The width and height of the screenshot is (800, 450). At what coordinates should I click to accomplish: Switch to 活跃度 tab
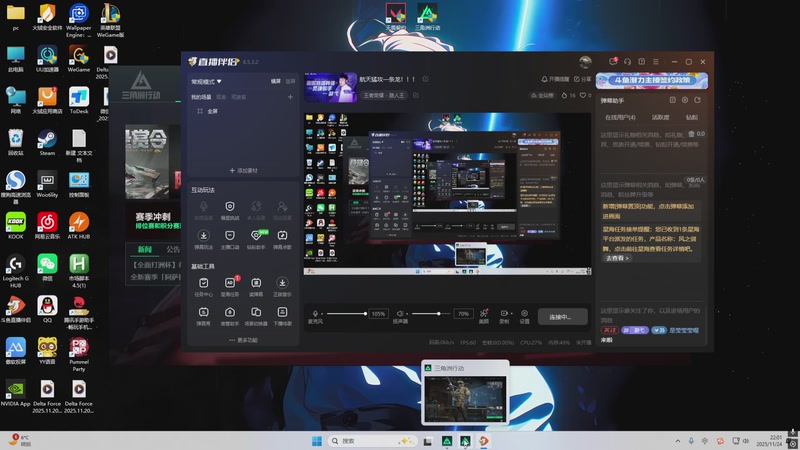[660, 117]
